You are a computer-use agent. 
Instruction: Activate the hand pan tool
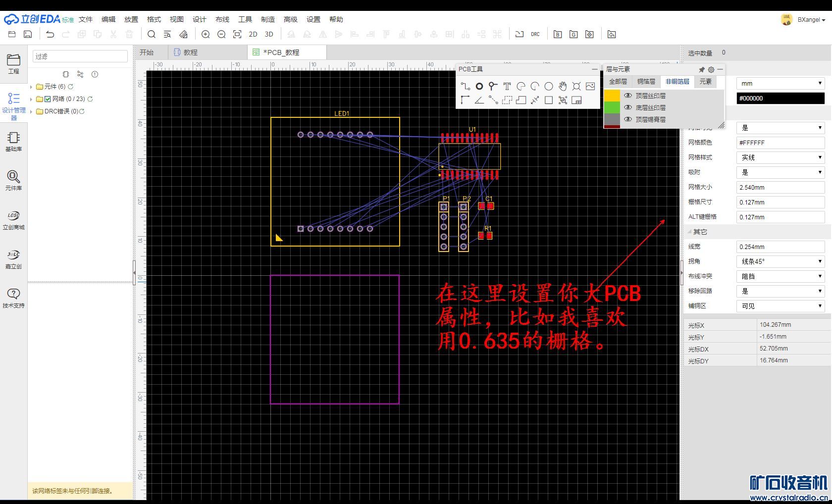tap(563, 86)
